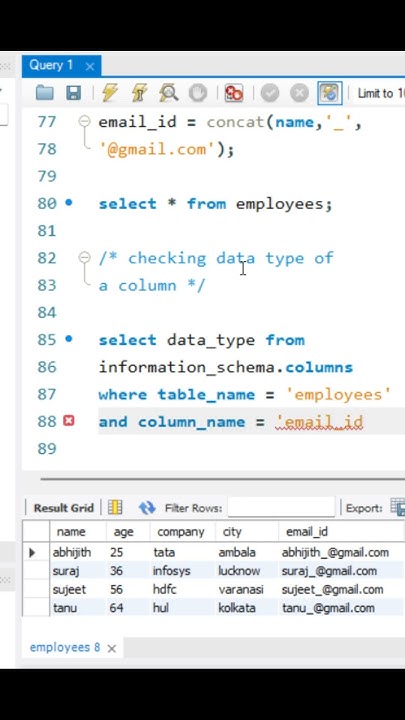
Task: Toggle stop-on-error script execution icon
Action: [234, 93]
